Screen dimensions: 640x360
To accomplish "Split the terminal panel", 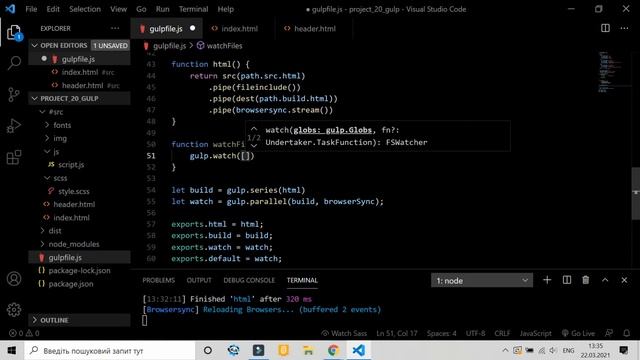I will click(567, 280).
